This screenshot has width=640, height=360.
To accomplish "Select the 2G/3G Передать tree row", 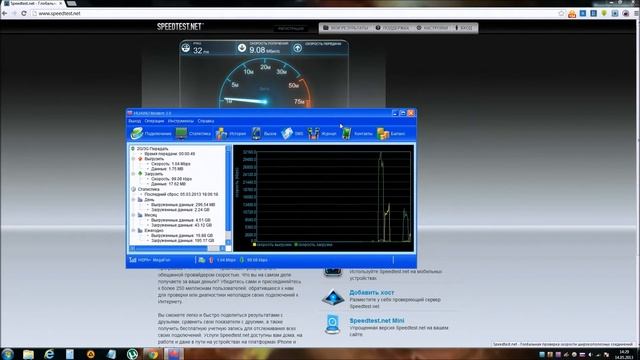I will (x=152, y=149).
